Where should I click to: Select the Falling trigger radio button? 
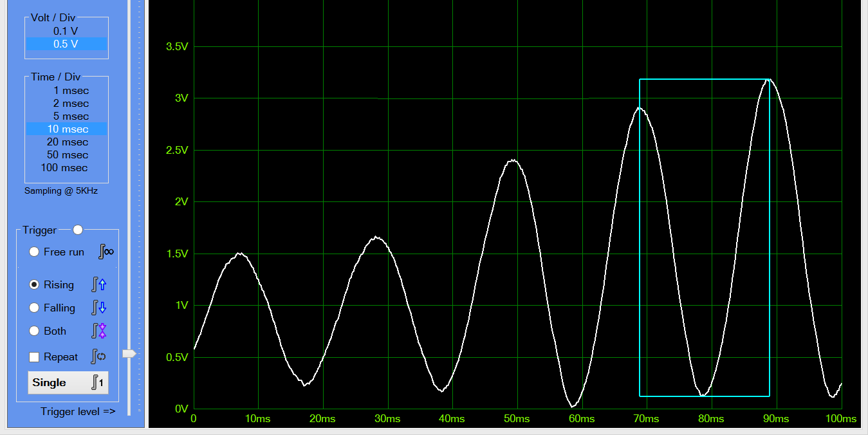coord(33,308)
